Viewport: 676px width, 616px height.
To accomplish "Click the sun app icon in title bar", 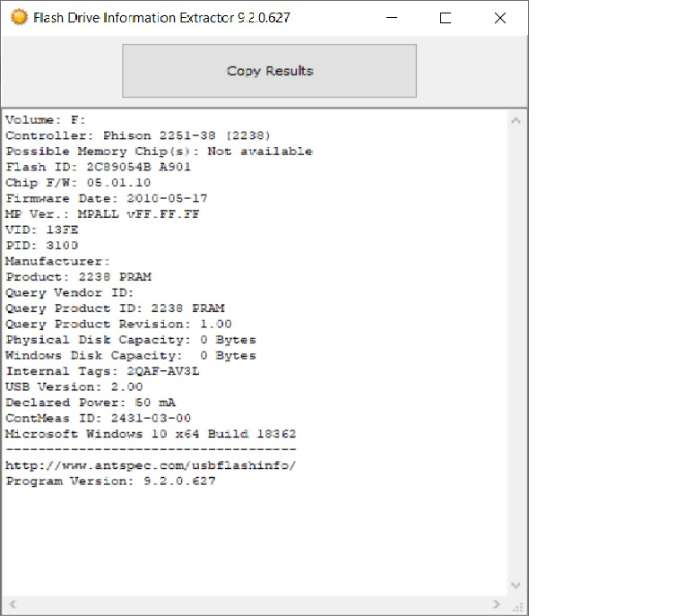I will (x=19, y=17).
